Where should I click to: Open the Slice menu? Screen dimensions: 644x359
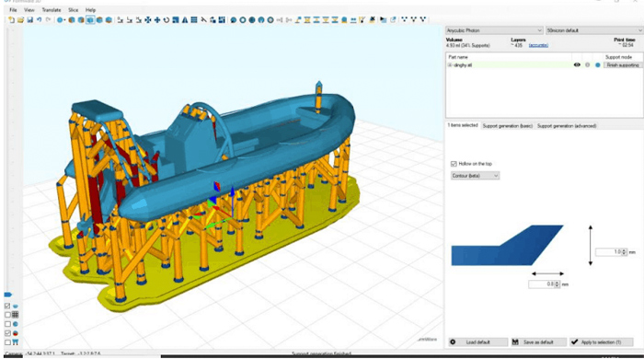click(73, 10)
